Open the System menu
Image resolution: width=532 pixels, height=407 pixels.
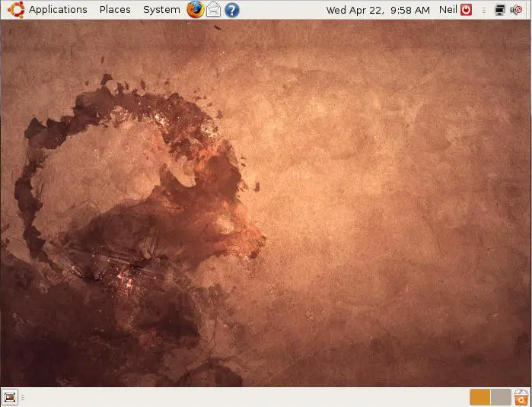(161, 10)
